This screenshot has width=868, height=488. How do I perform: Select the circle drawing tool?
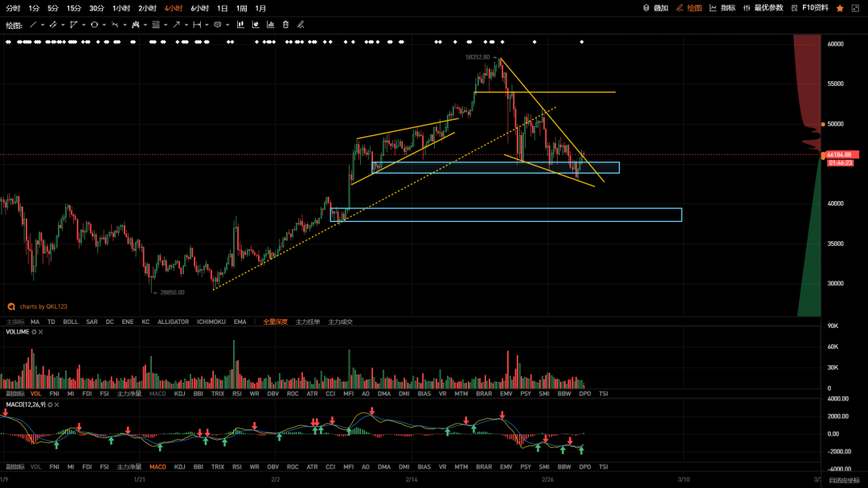pos(94,25)
